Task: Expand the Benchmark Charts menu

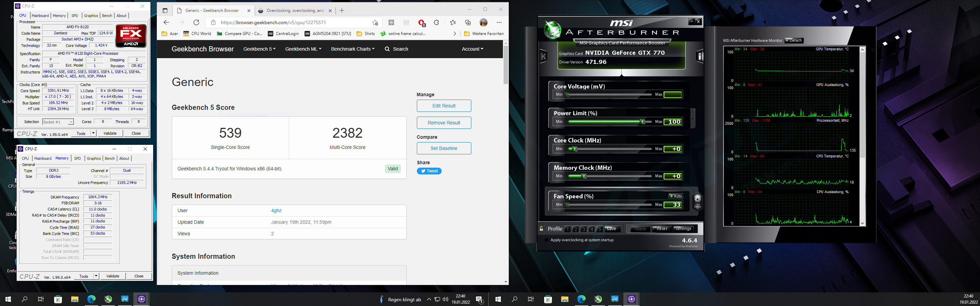Action: 353,49
